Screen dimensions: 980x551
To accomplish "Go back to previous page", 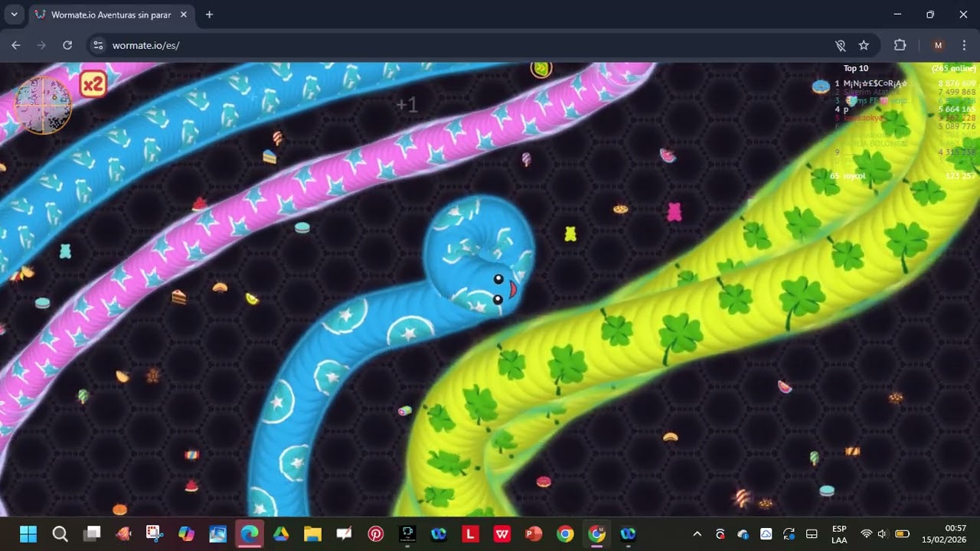I will click(16, 45).
